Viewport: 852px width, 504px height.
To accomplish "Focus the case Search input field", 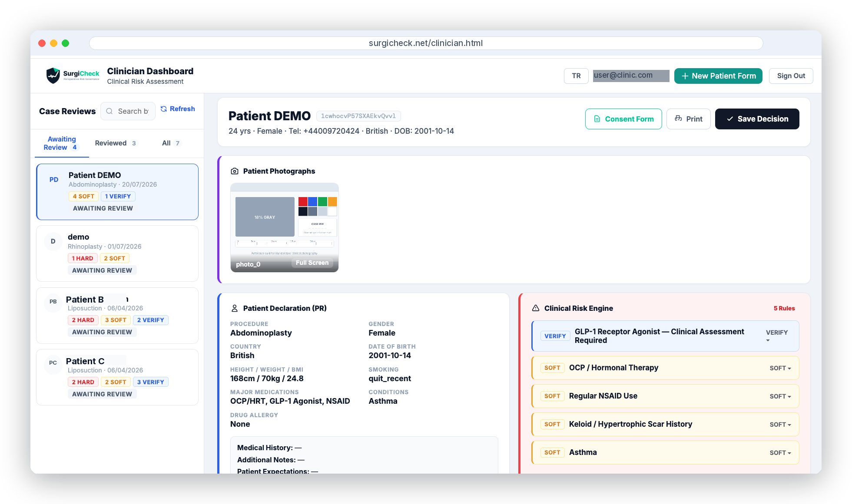I will [128, 111].
